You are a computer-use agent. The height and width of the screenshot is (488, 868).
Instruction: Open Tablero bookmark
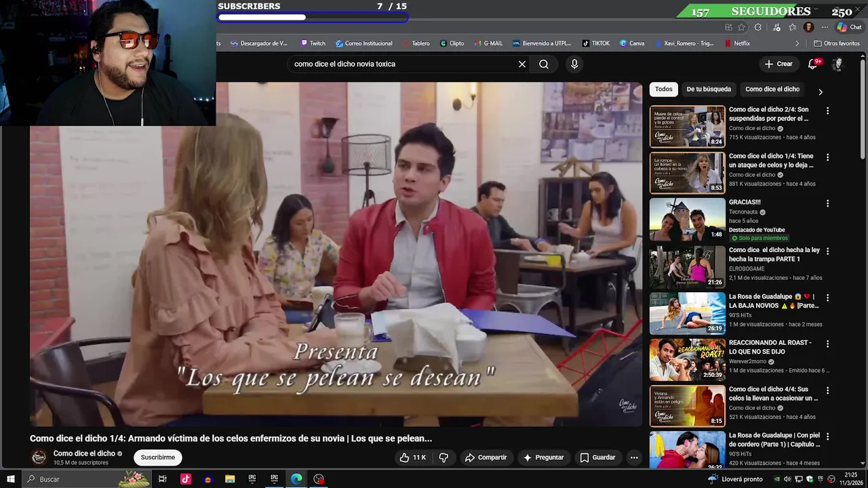(416, 43)
